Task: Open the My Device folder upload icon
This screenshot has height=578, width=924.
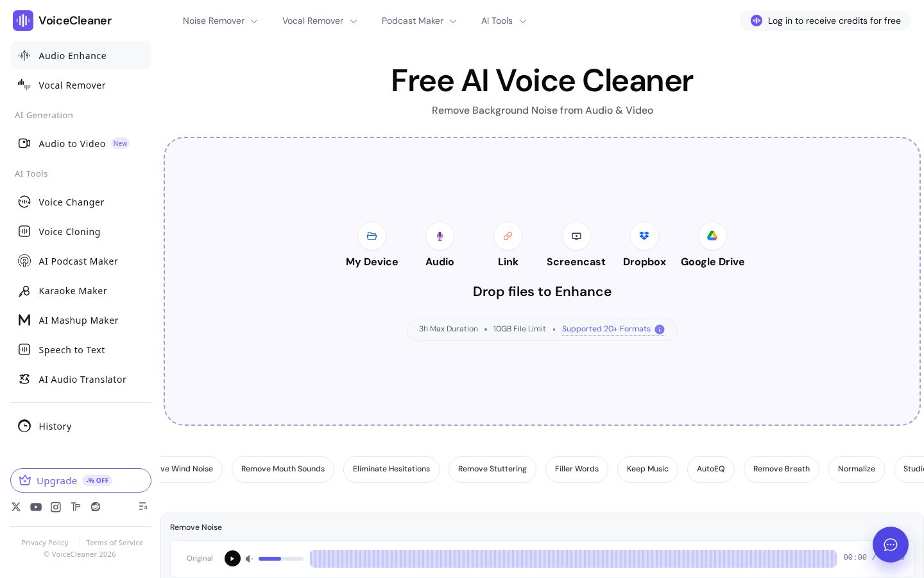Action: 372,236
